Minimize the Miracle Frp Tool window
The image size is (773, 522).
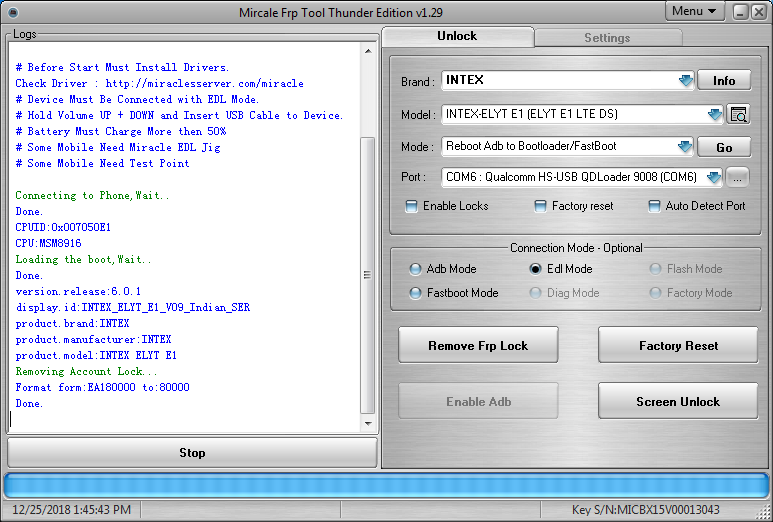(x=740, y=12)
